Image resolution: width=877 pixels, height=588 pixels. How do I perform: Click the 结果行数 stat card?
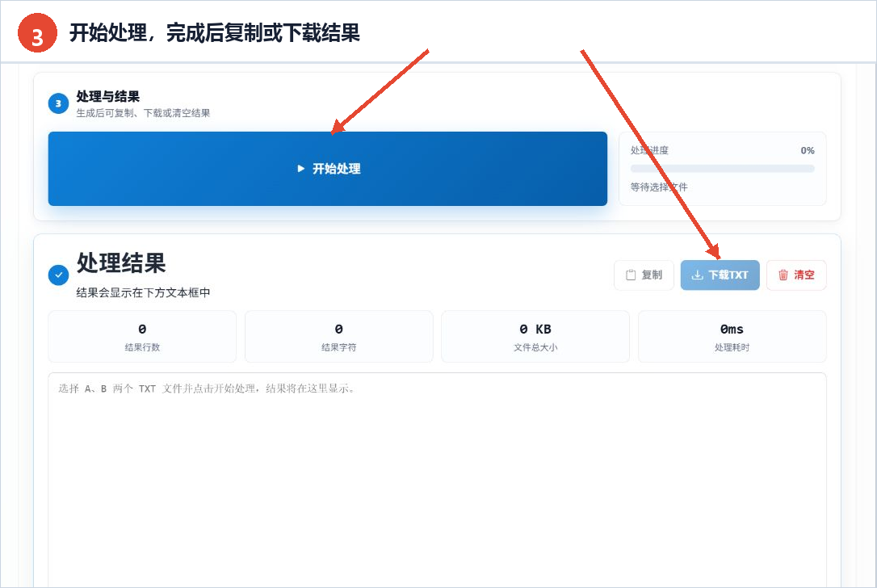coord(142,336)
